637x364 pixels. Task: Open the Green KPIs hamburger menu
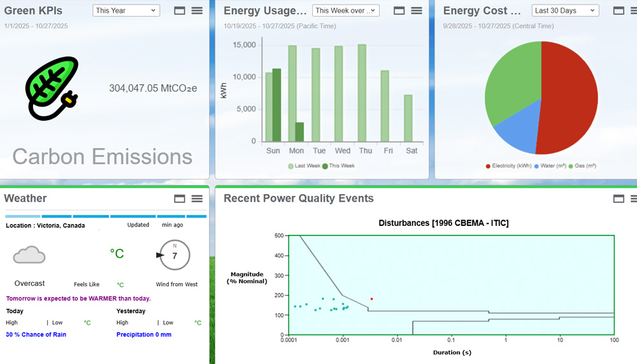pos(197,11)
